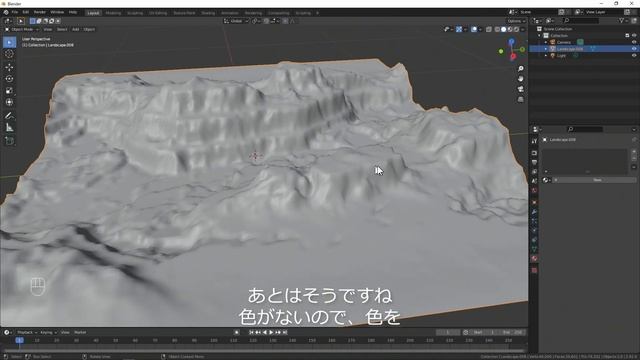The height and width of the screenshot is (360, 640).
Task: Hide Camera object in outliner
Action: 634,42
